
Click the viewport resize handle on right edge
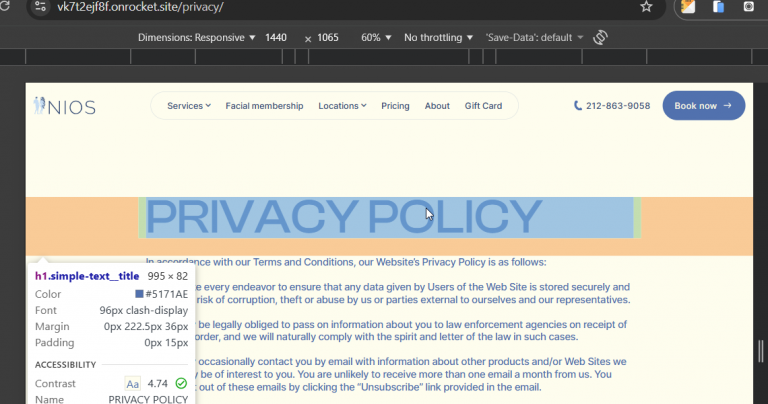coord(761,351)
